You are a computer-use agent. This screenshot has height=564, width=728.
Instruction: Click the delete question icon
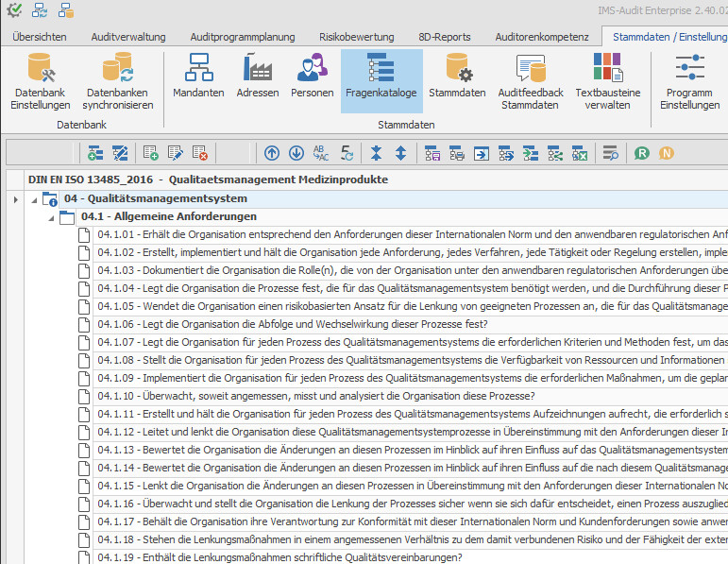(200, 153)
